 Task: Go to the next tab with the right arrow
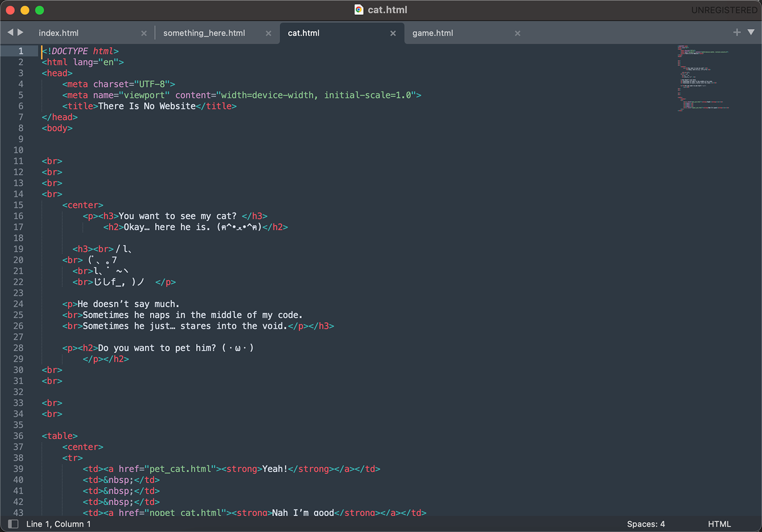pos(20,32)
